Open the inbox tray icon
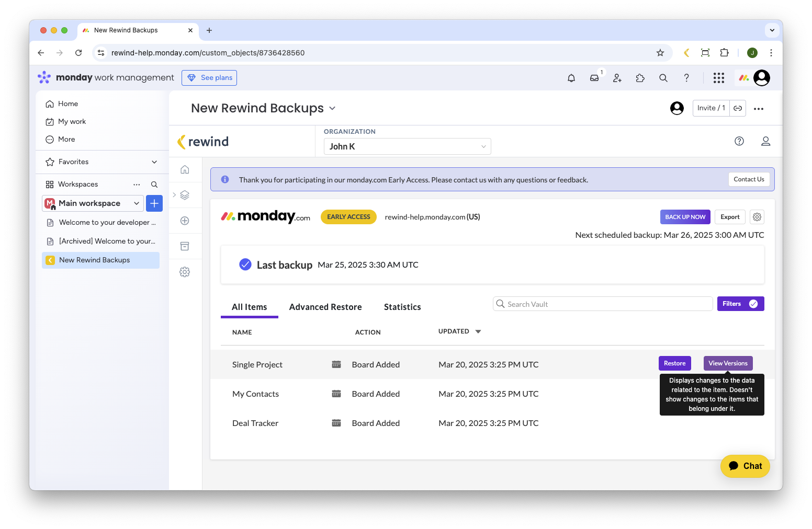 pos(594,78)
